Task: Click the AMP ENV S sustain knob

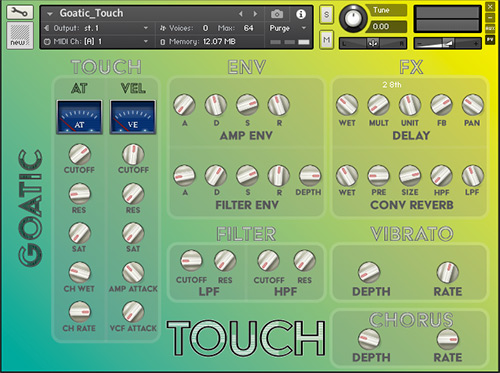Action: [x=247, y=105]
